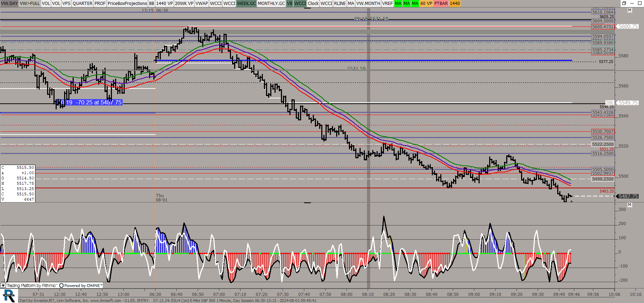Screen dimensions: 644x303
Task: Select the VWAP toolbar button
Action: tap(202, 3)
